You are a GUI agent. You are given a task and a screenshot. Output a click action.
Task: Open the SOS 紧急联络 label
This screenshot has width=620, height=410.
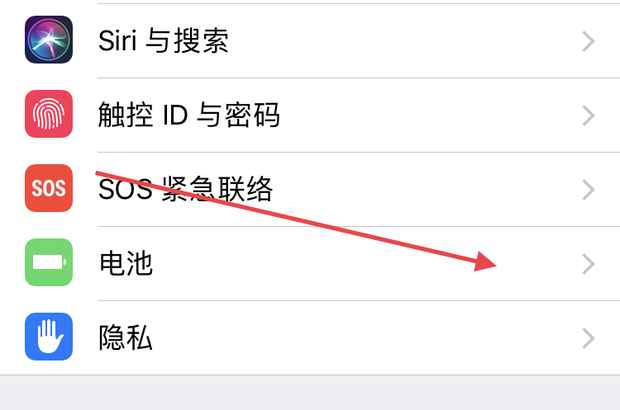(x=185, y=189)
